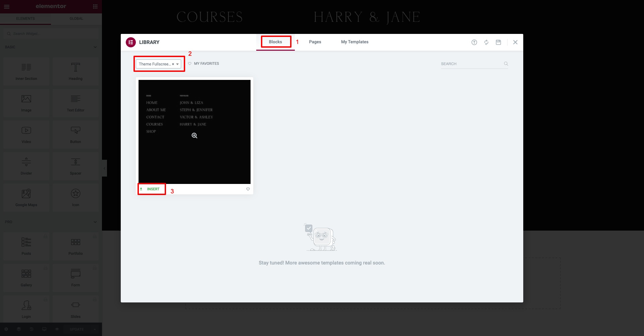This screenshot has height=336, width=644.
Task: Open the Navigator from the bottom bar
Action: tap(19, 329)
